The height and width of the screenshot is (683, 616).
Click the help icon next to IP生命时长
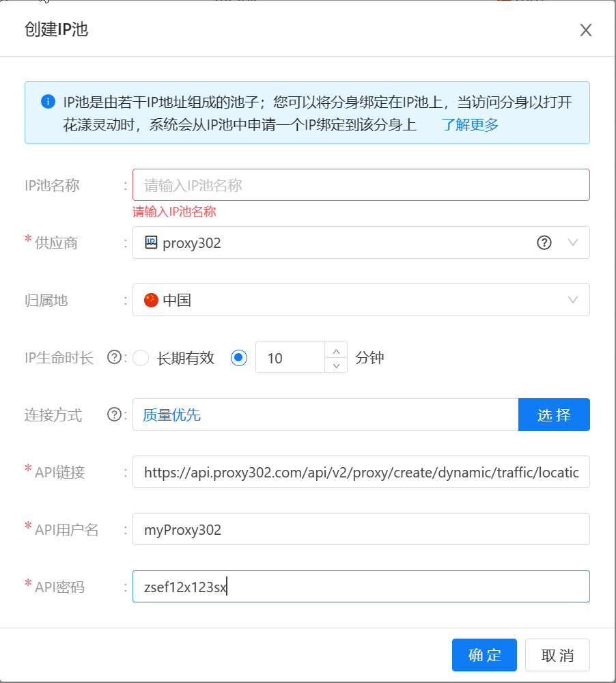pos(114,357)
